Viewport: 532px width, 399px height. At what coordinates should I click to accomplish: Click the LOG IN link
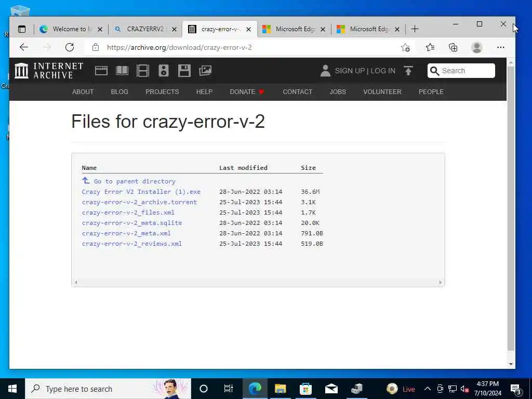click(383, 71)
